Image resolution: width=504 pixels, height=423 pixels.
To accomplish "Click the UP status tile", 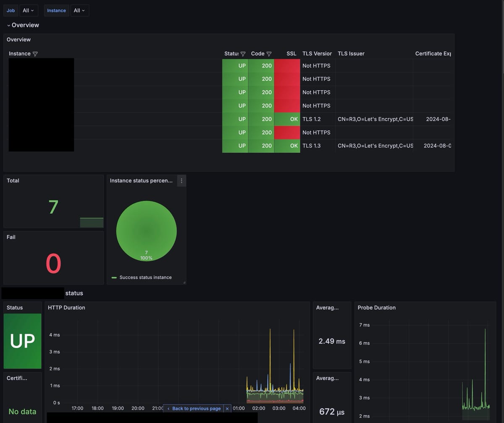I will (22, 341).
